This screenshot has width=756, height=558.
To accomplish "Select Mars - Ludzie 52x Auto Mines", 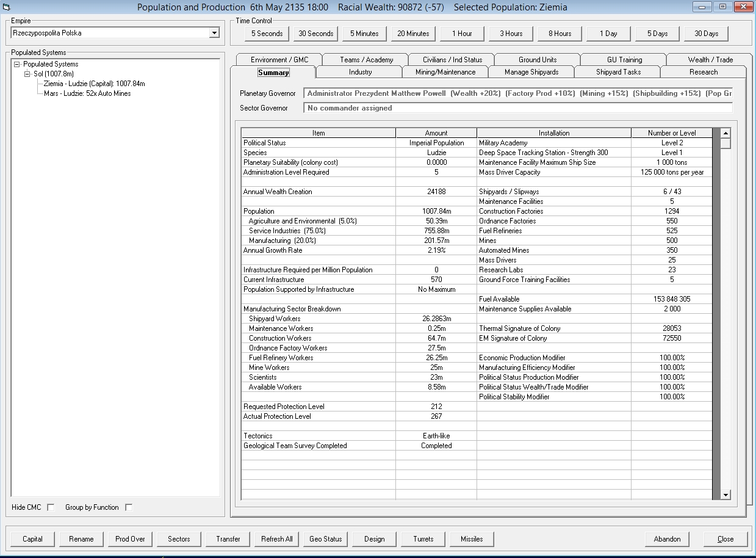I will click(x=87, y=93).
